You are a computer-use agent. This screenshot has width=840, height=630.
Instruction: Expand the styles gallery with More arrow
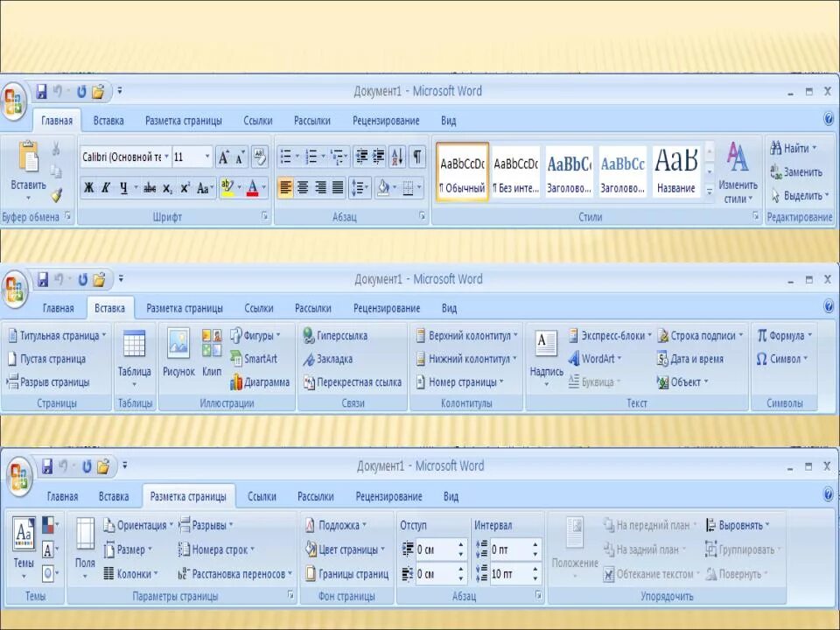coord(710,191)
